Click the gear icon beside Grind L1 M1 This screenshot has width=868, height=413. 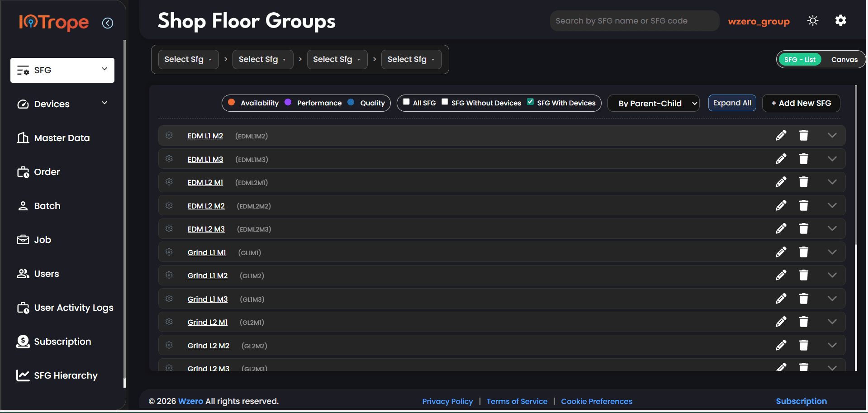tap(169, 252)
